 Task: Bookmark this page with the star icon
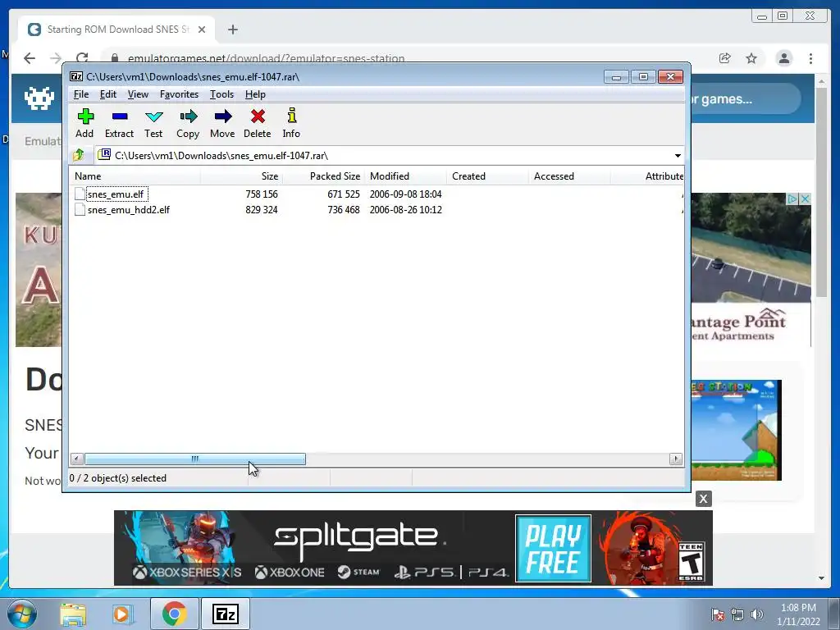[x=751, y=58]
